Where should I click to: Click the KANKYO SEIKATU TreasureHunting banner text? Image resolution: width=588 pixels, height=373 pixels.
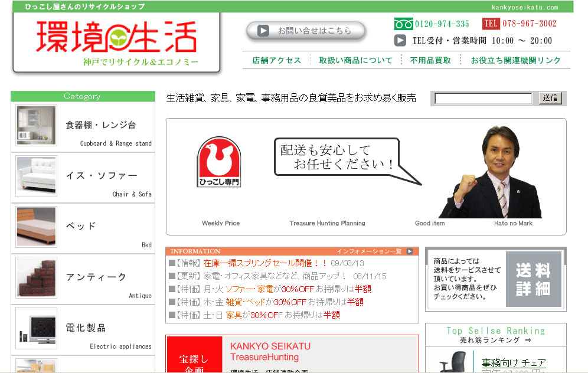tap(270, 351)
